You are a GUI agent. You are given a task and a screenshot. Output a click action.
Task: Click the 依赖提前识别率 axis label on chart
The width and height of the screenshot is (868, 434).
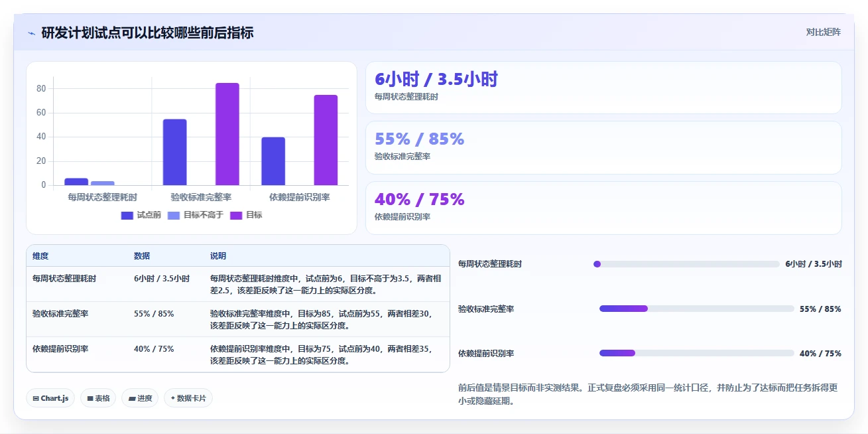300,197
